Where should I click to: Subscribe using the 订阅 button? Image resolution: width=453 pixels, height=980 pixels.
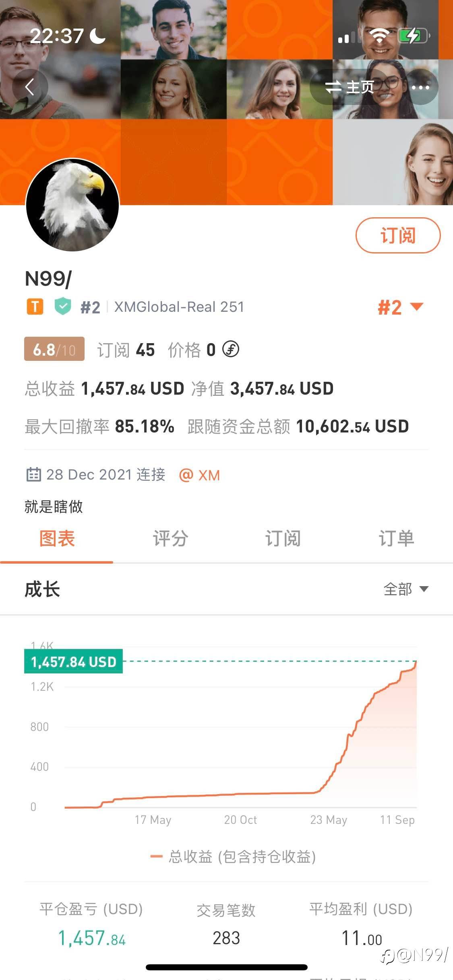398,235
